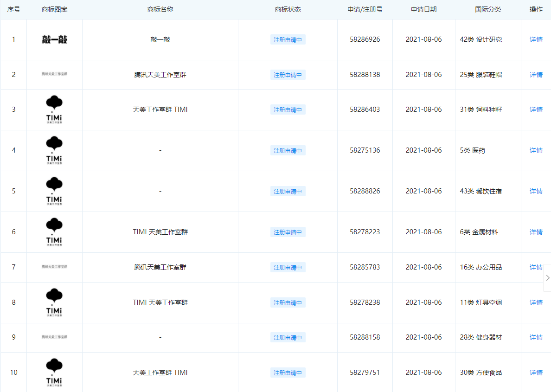Select name 天美工作室群 TIMI in row 3
551x392 pixels.
coord(160,109)
